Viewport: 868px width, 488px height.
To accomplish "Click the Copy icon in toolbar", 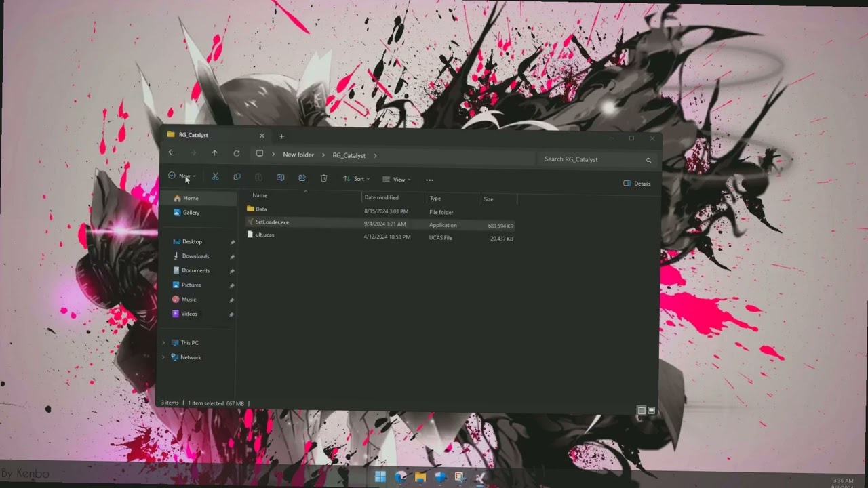I will [x=237, y=177].
